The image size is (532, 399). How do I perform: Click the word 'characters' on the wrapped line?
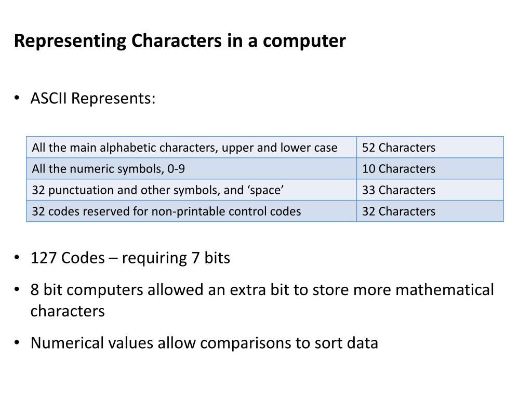(x=68, y=311)
